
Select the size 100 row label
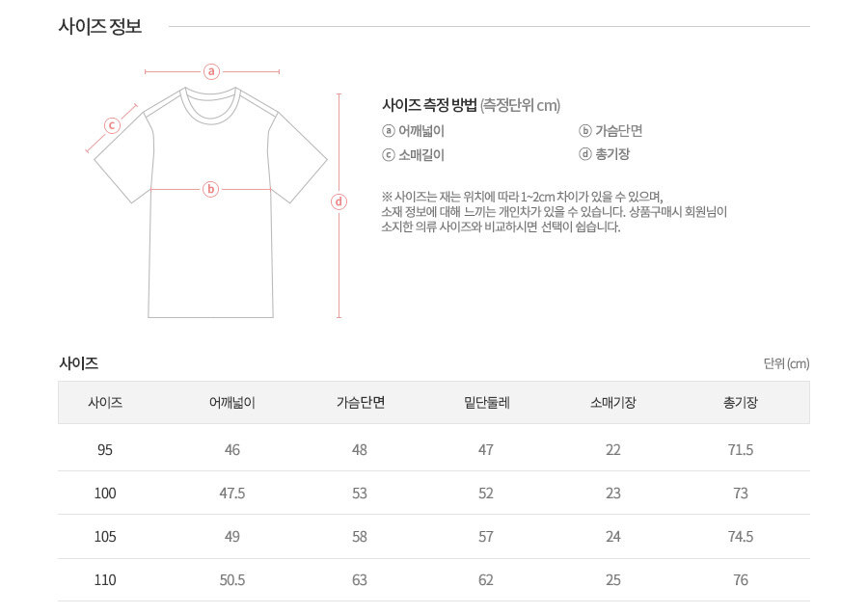coord(104,493)
